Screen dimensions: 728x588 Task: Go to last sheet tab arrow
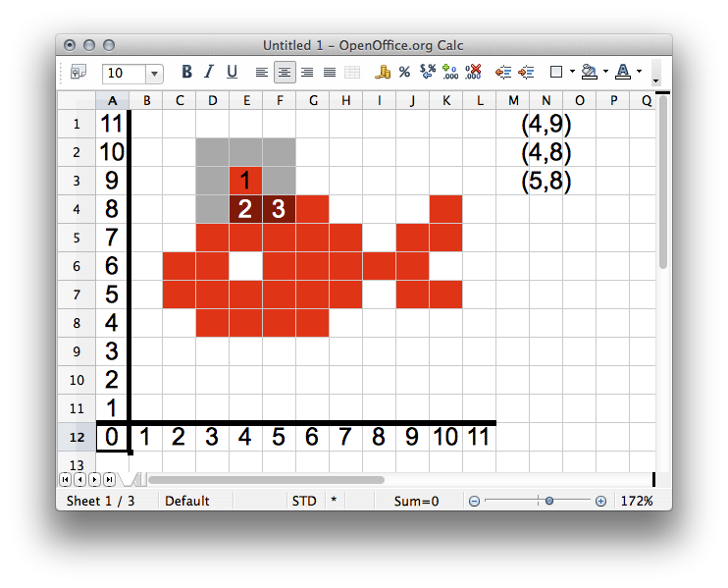(x=109, y=479)
